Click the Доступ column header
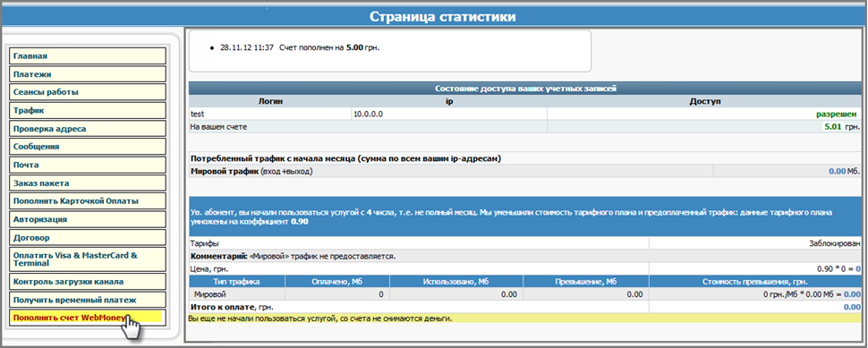The height and width of the screenshot is (348, 868). 705,102
